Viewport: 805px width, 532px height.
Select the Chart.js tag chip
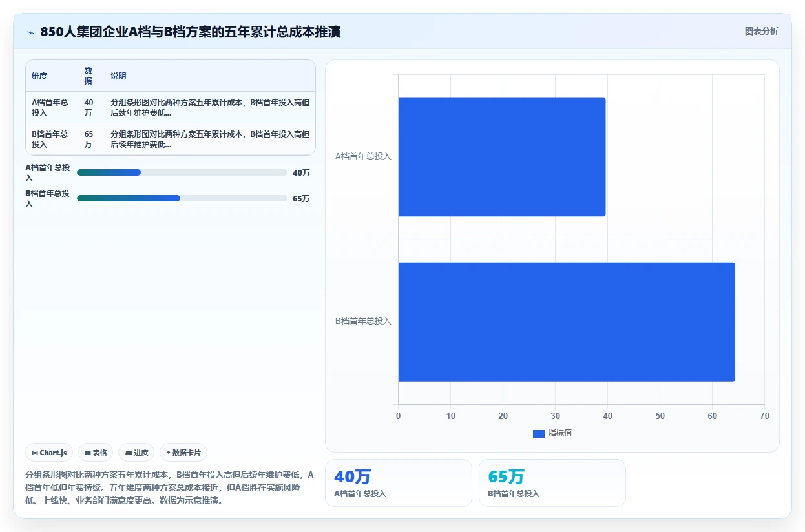[x=49, y=453]
